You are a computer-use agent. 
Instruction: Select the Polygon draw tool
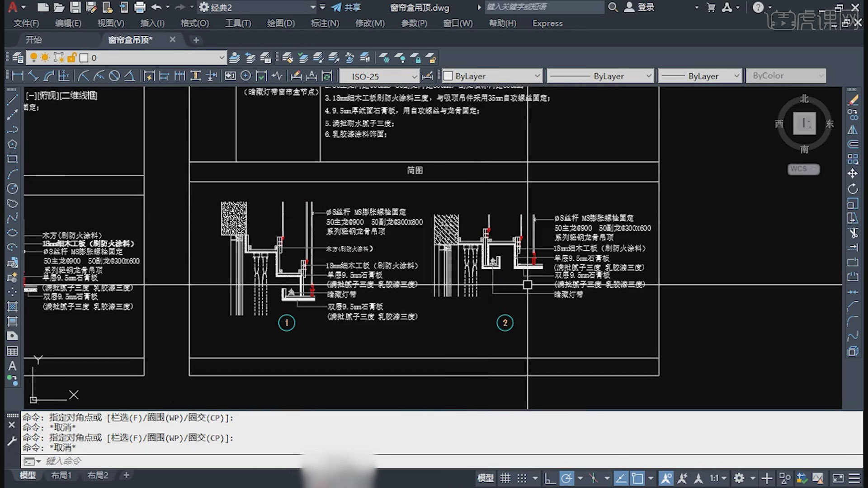pyautogui.click(x=12, y=144)
